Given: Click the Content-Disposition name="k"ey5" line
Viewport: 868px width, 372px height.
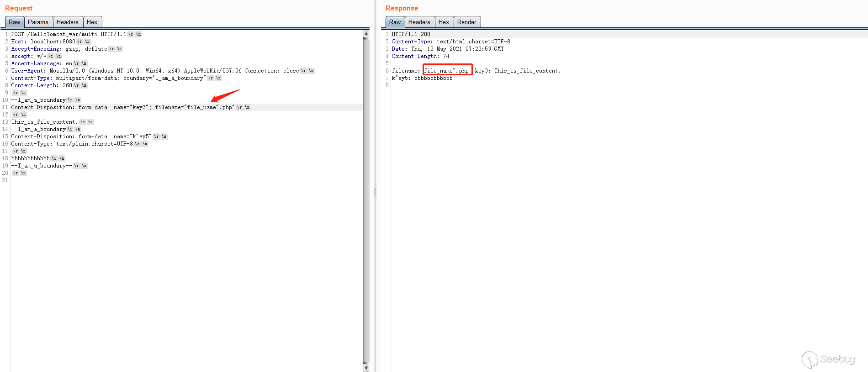Looking at the screenshot, I should [x=89, y=136].
